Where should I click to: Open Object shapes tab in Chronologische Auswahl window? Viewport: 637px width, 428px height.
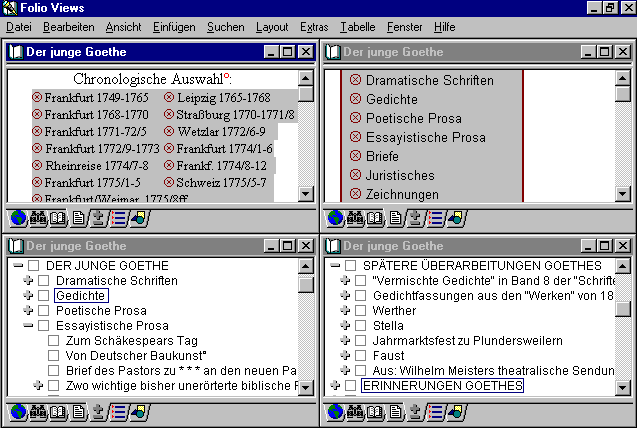[x=139, y=218]
